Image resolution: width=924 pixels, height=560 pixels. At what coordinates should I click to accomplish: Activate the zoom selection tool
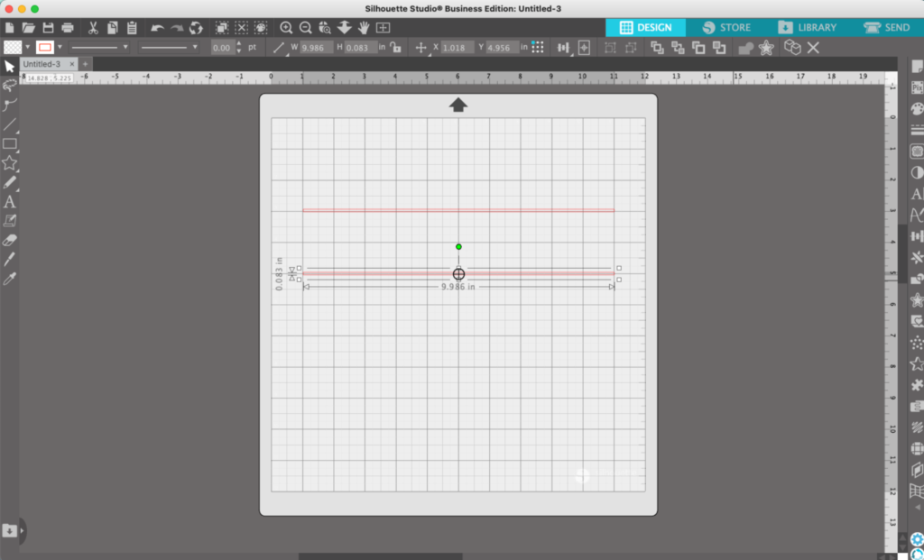325,28
